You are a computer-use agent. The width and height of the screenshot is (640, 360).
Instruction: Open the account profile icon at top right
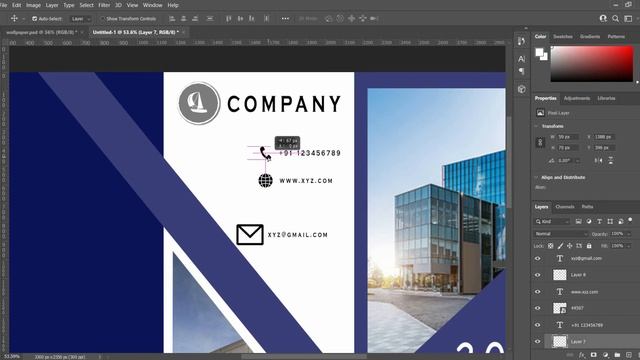pos(603,18)
